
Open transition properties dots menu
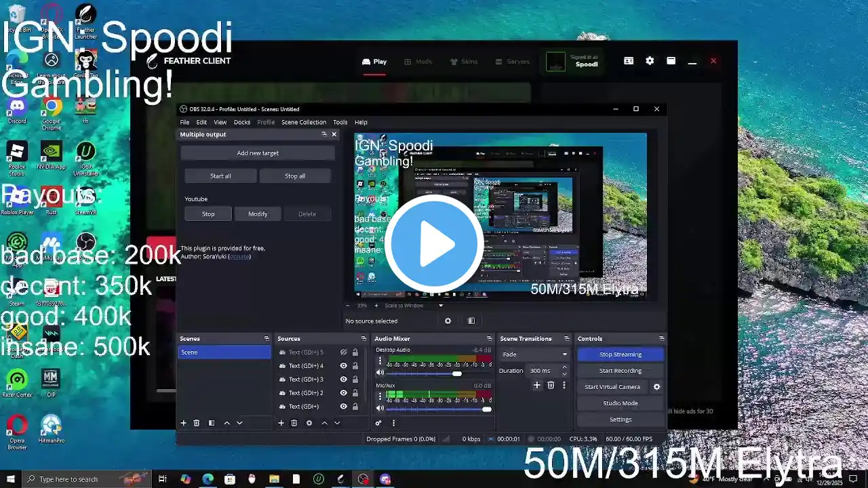564,385
